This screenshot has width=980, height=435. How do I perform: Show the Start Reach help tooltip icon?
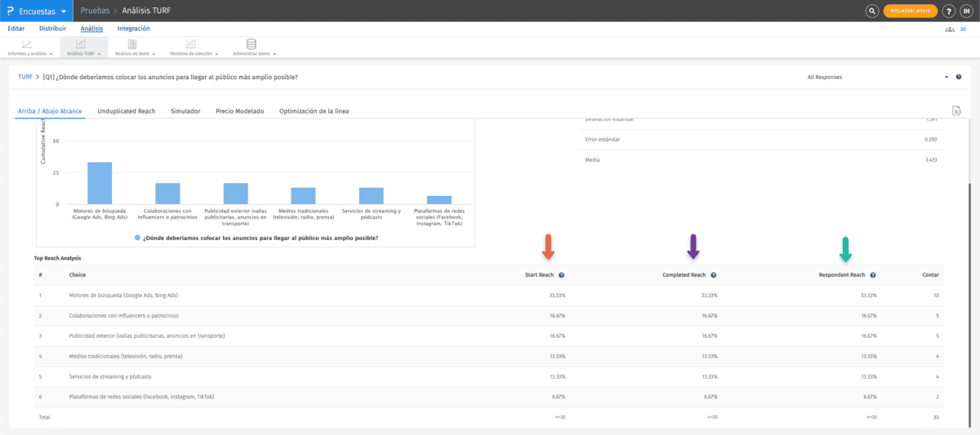click(x=562, y=276)
